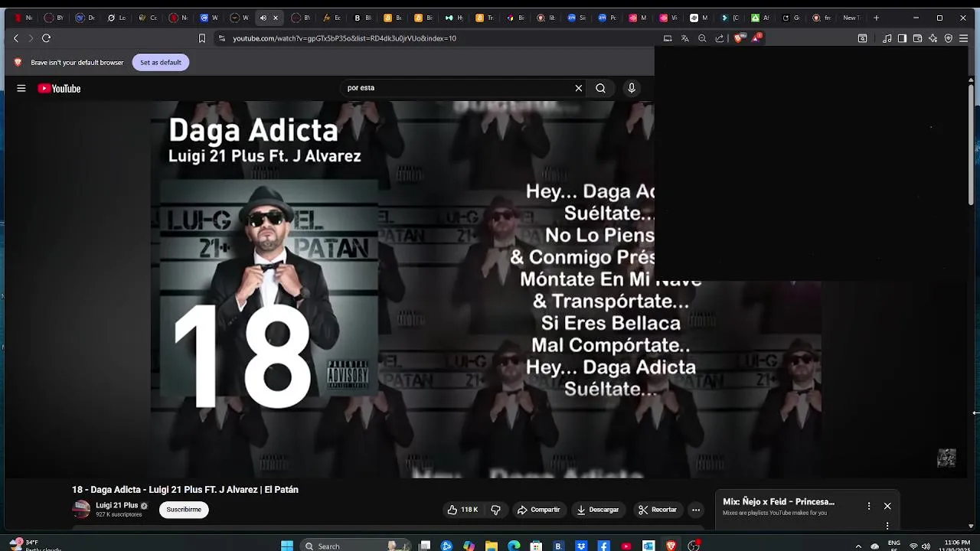Mute the active tab via speaker icon
The width and height of the screenshot is (980, 551).
263,18
